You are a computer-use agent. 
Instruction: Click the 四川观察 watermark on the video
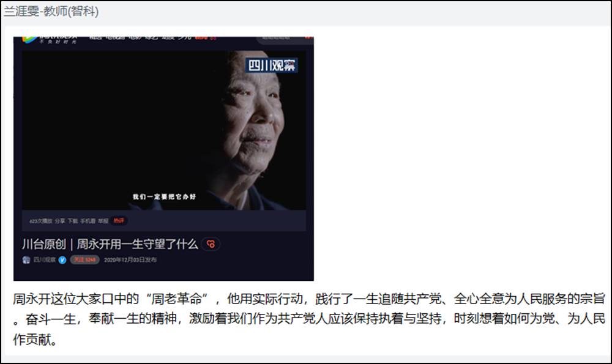click(x=272, y=65)
